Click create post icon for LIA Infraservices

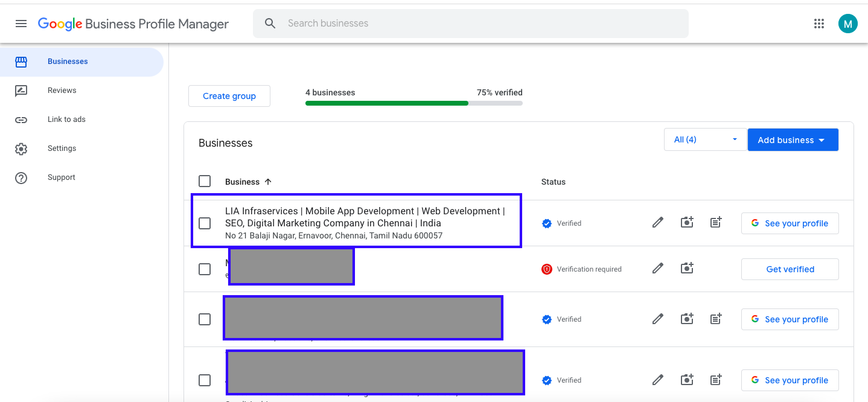716,223
